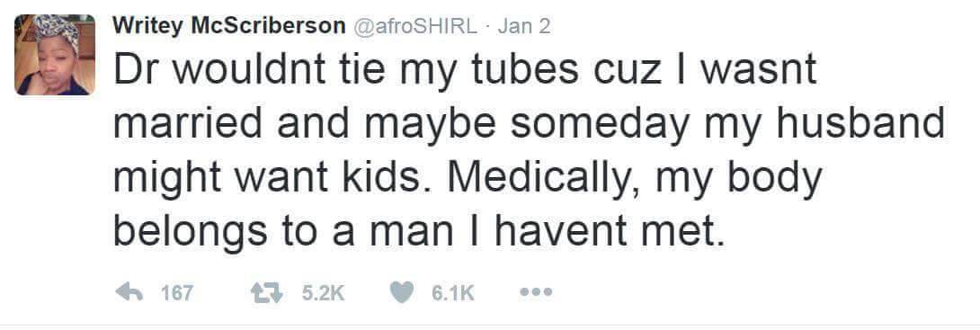Like the tweet with the heart icon
This screenshot has height=330, width=980.
coord(403,292)
